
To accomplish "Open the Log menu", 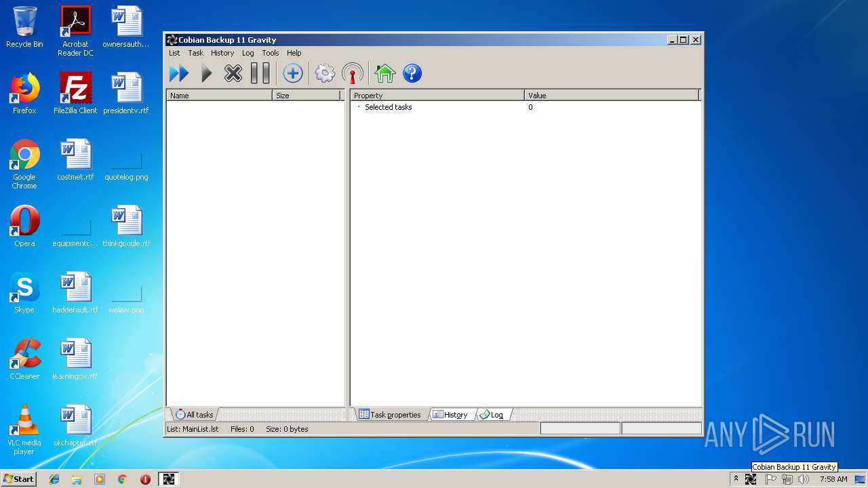I will (x=248, y=53).
